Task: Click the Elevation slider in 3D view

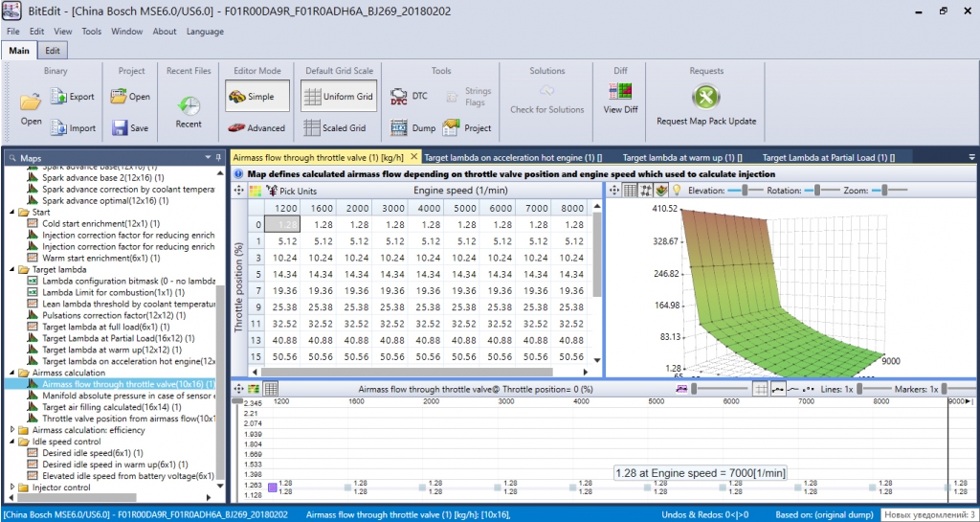Action: pos(745,190)
